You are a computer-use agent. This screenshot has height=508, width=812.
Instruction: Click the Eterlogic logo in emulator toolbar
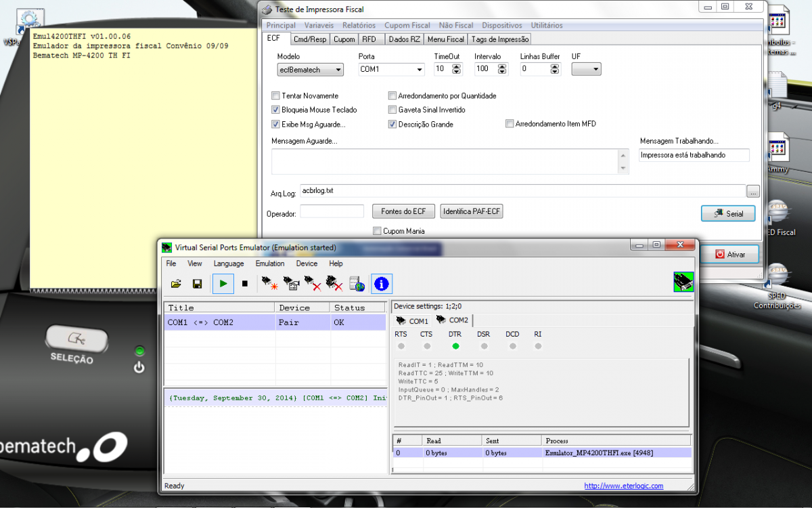coord(683,282)
